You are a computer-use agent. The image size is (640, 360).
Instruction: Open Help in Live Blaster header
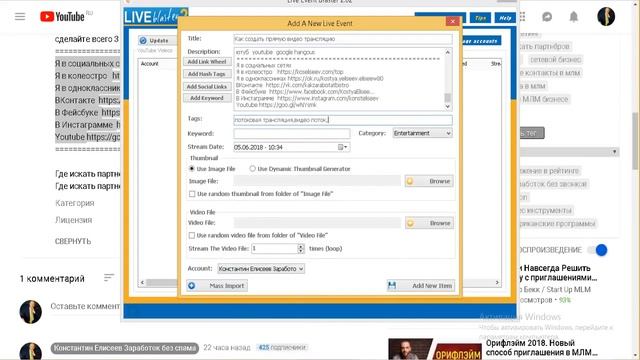point(505,18)
